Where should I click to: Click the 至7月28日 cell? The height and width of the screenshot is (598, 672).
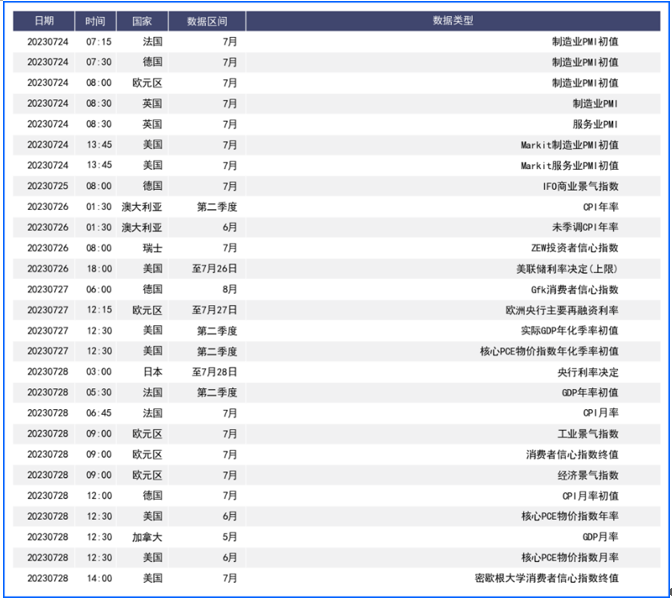[214, 372]
